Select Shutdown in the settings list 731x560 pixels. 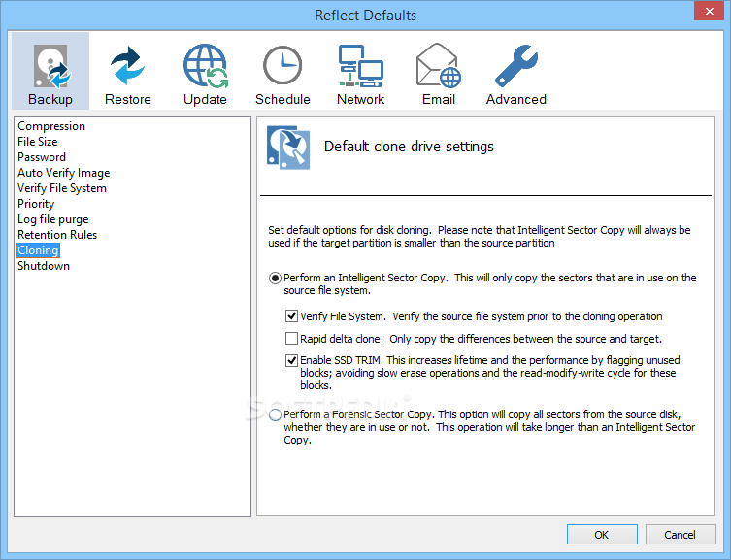[x=44, y=266]
